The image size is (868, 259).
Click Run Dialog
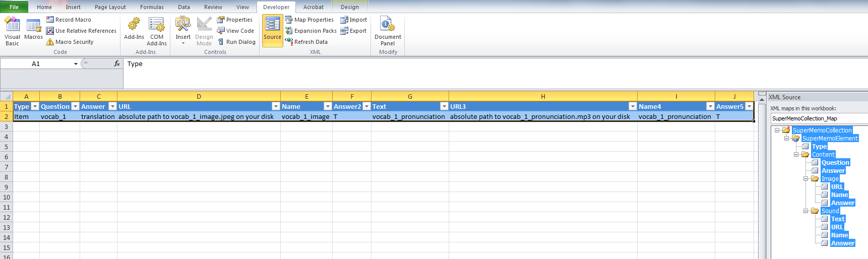236,42
